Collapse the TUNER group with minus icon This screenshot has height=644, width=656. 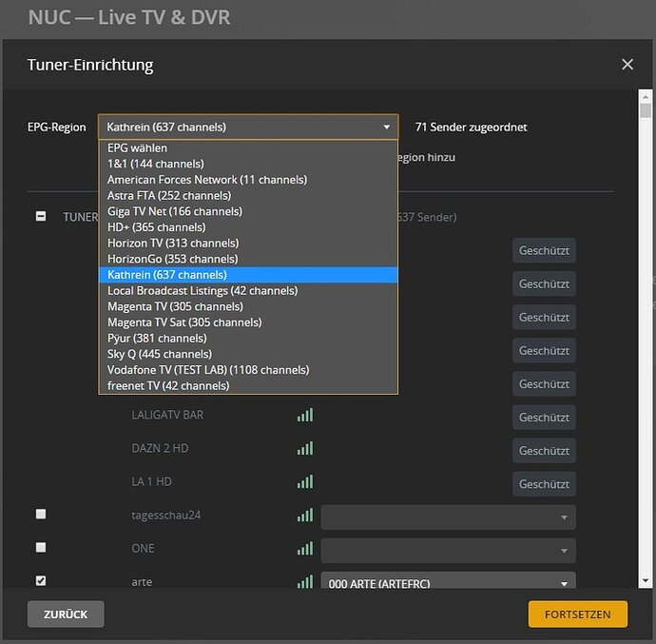tap(41, 216)
